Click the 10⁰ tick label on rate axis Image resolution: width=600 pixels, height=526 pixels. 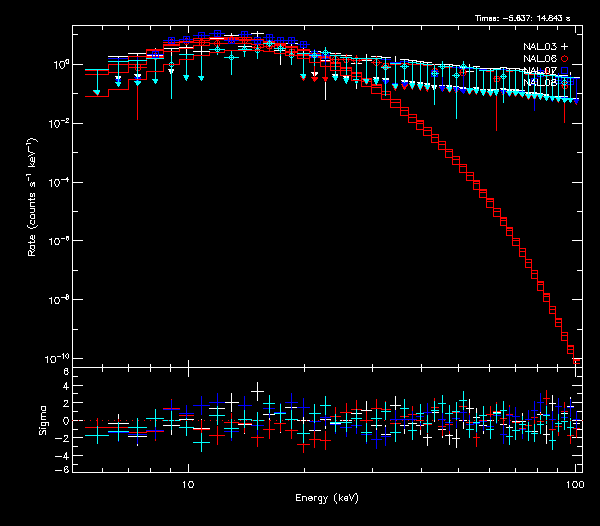(x=59, y=64)
